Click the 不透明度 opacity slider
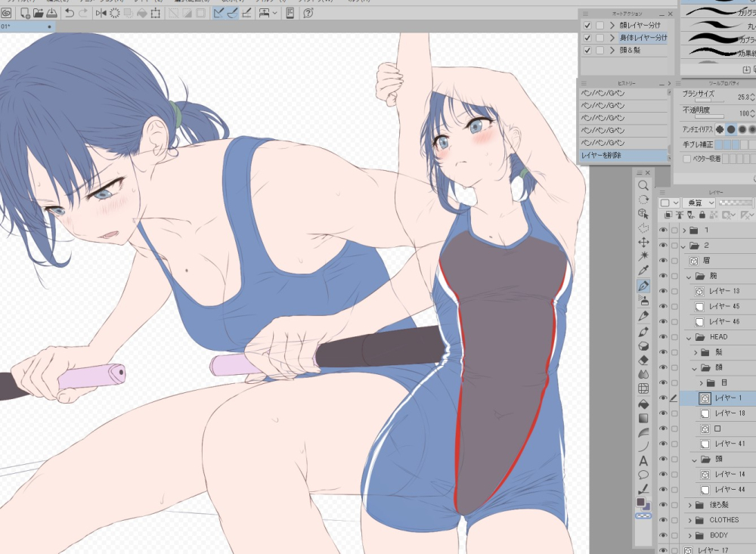The image size is (756, 554). click(x=710, y=116)
